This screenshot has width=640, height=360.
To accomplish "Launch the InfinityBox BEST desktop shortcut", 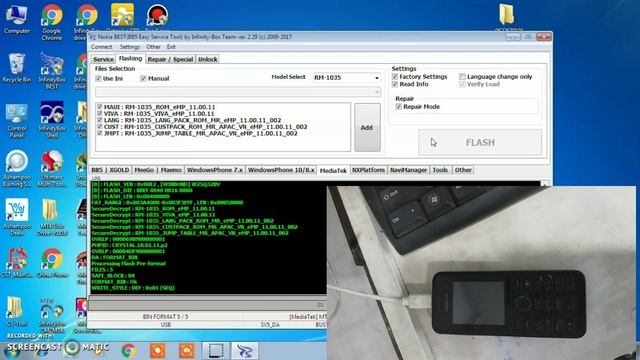I will click(52, 71).
